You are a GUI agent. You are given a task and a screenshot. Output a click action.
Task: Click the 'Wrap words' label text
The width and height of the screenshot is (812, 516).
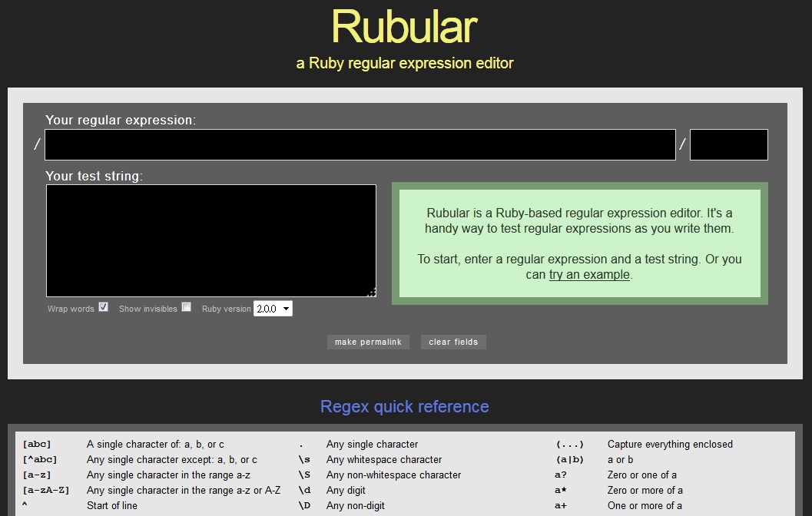(x=71, y=309)
